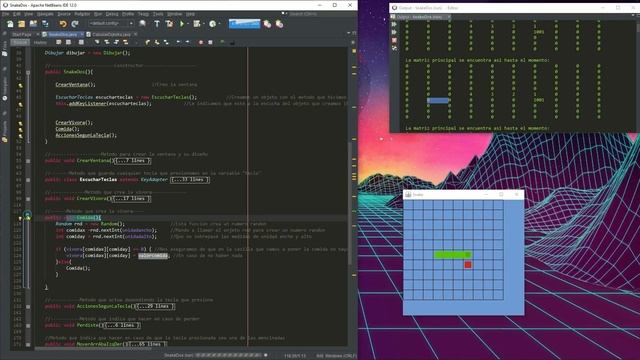Build the project with the hammer icon
The width and height of the screenshot is (640, 360).
click(x=157, y=24)
